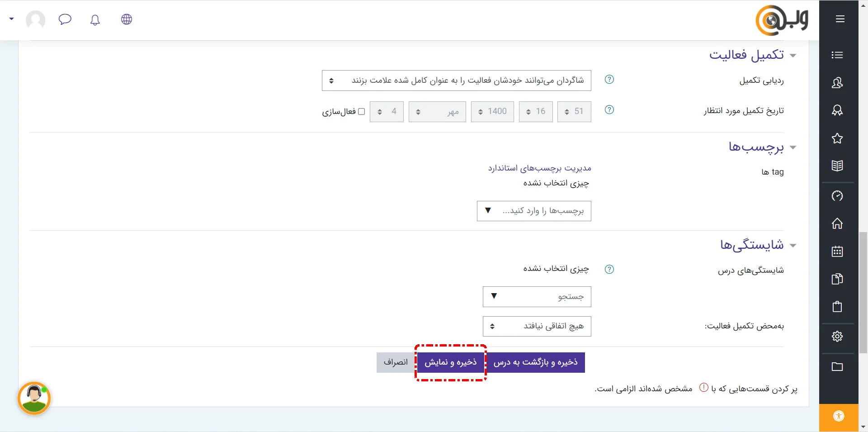Viewport: 868px width, 432px height.
Task: Open the هیچ اتفاقی نیافتد dropdown
Action: [537, 326]
